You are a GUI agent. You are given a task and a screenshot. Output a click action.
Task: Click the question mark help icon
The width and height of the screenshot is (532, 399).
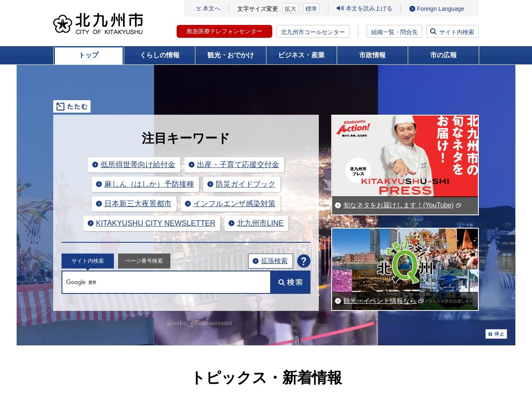(x=304, y=261)
